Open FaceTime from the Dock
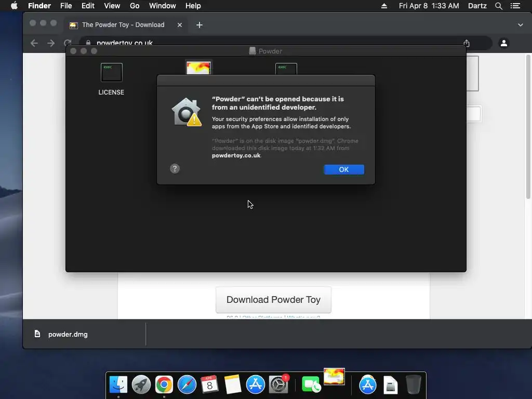Screen dimensions: 532x399 pyautogui.click(x=311, y=384)
